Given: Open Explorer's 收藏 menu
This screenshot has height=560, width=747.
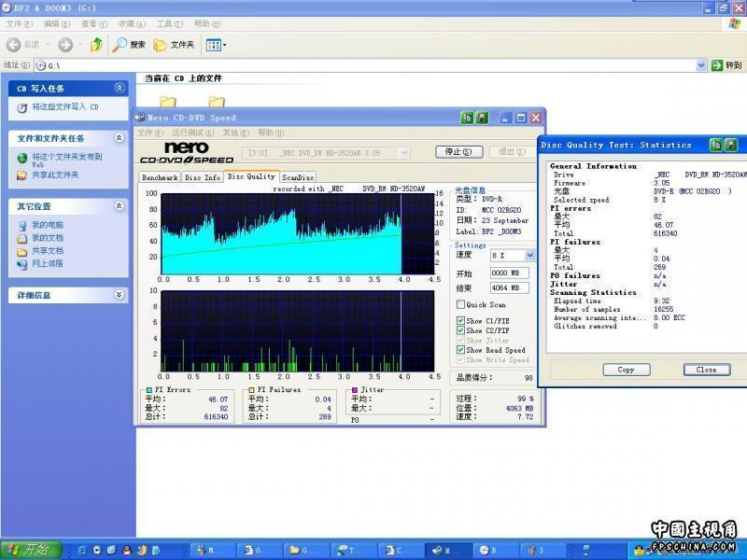Looking at the screenshot, I should click(132, 24).
